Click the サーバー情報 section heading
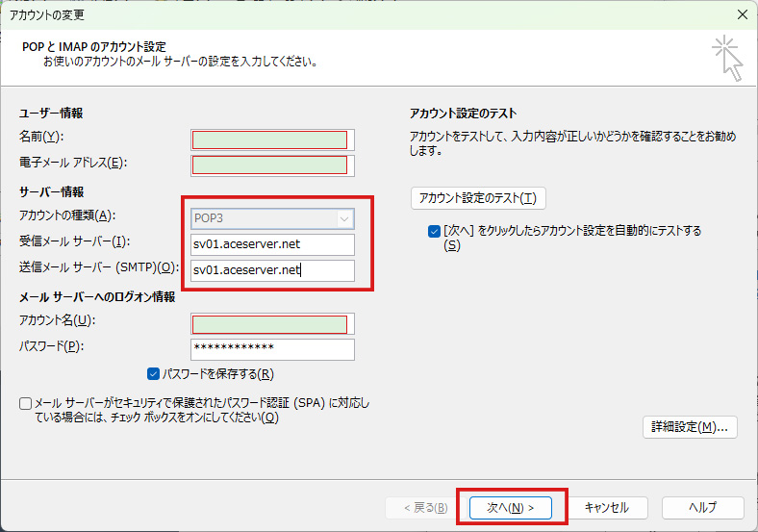 [51, 191]
